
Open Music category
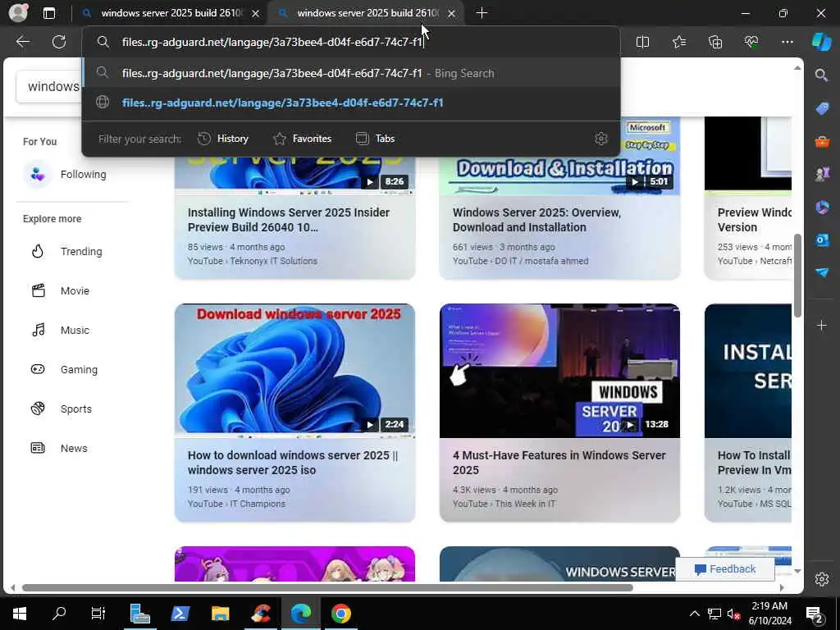pyautogui.click(x=61, y=330)
